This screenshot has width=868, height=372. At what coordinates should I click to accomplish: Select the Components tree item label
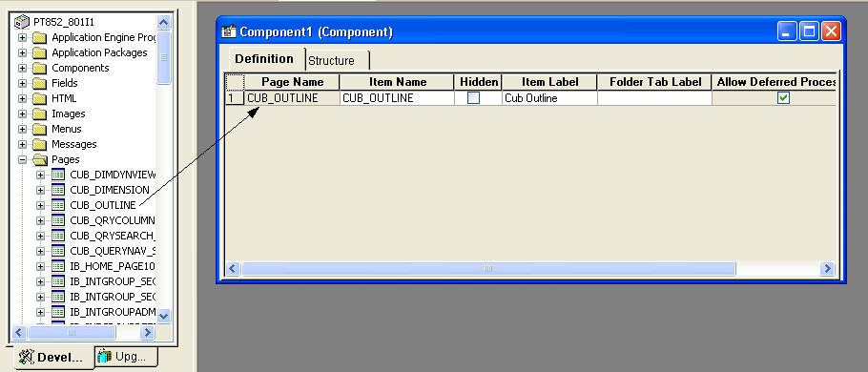[80, 68]
